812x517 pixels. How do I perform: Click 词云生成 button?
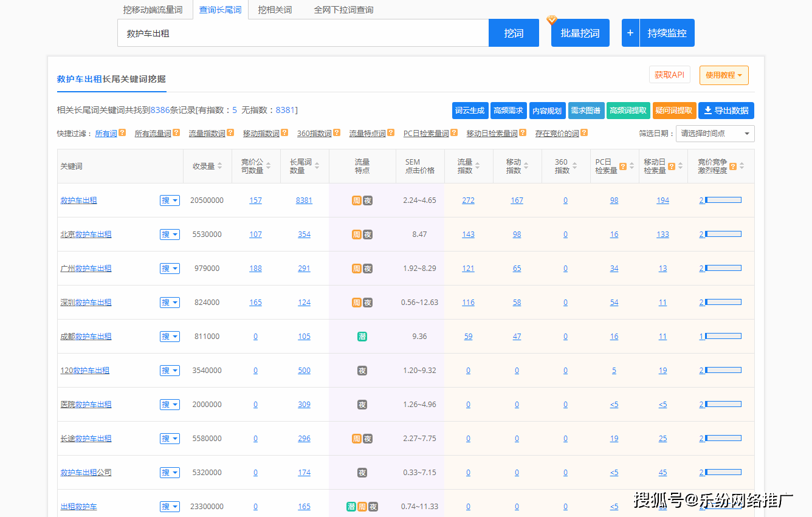(470, 111)
